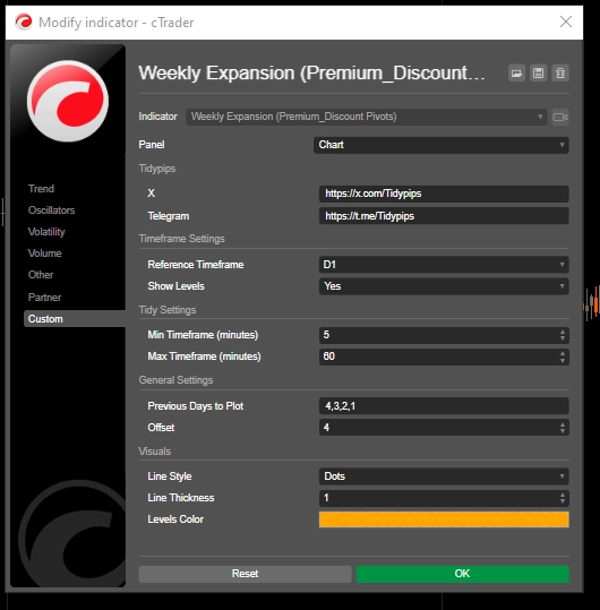Viewport: 600px width, 610px height.
Task: Click the Previous Days to Plot label
Action: (195, 406)
